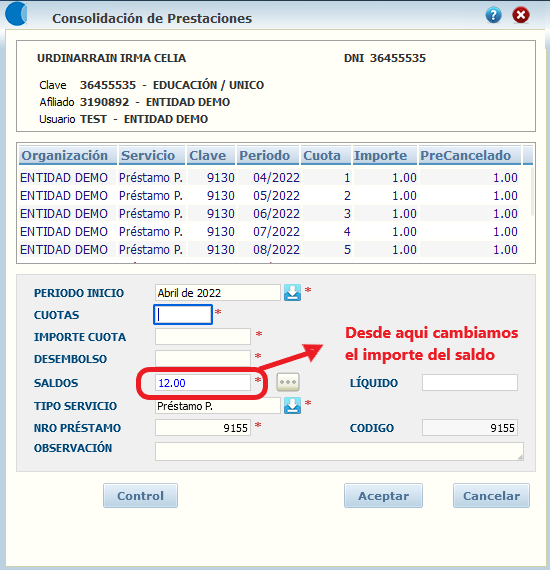Click the IMPORTE CUOTA field
Viewport: 550px width, 570px height.
tap(203, 337)
